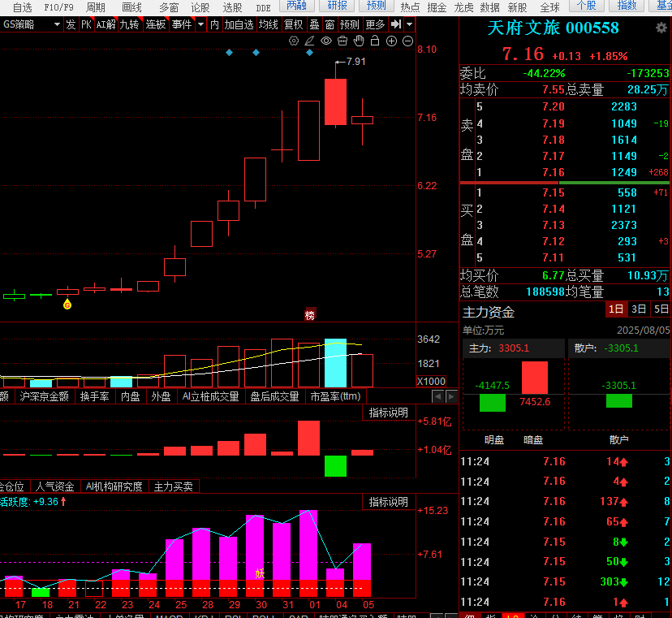Zoom out chart with minus icon
Image resolution: width=672 pixels, height=618 pixels.
408,41
